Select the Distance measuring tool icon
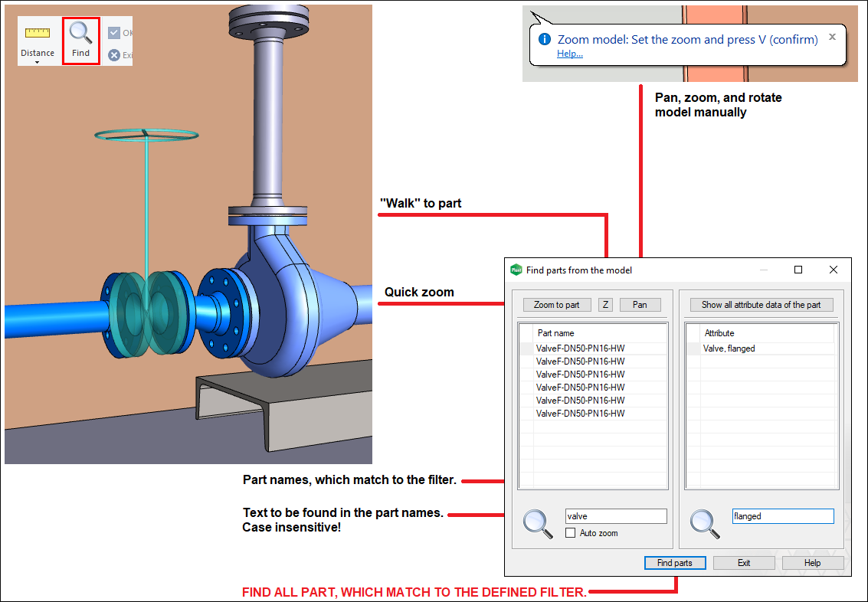Viewport: 868px width, 602px height. click(x=37, y=33)
